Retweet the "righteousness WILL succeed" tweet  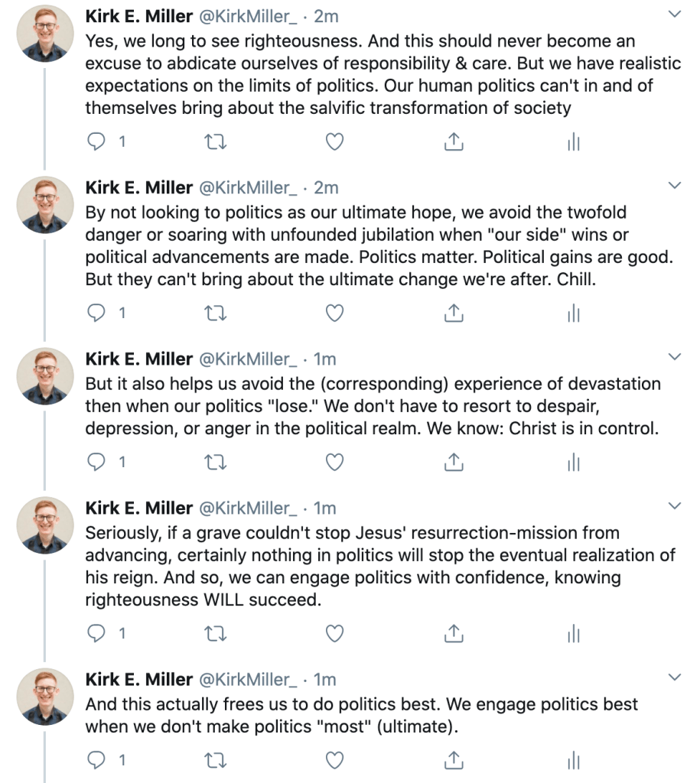217,633
